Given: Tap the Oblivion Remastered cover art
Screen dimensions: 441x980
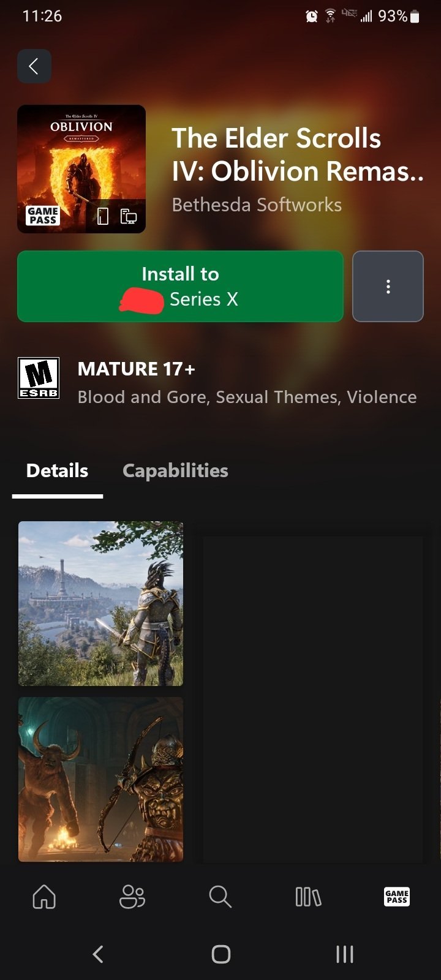Looking at the screenshot, I should click(x=81, y=169).
